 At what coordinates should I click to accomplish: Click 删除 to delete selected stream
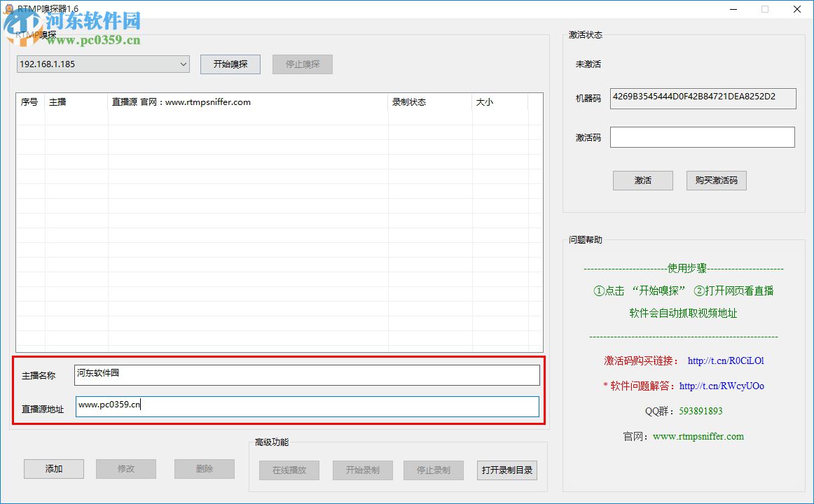pos(204,469)
